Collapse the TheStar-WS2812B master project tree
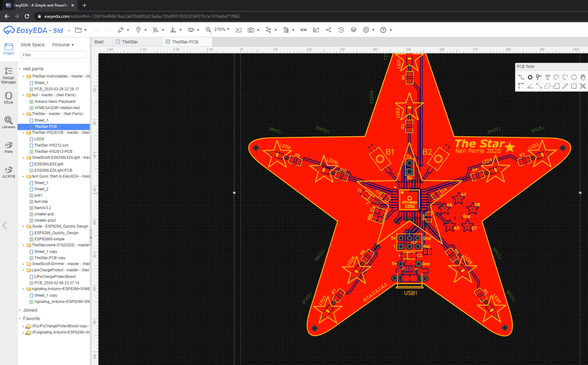This screenshot has height=365, width=588. click(x=23, y=132)
